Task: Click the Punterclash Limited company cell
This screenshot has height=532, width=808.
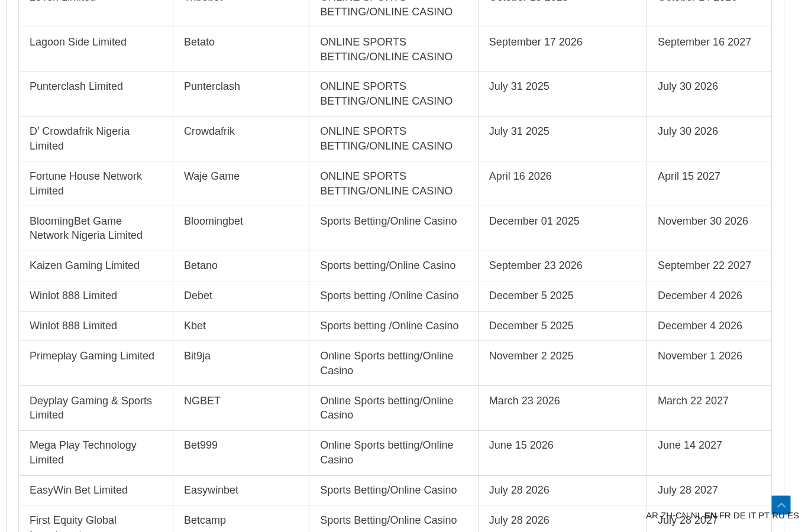Action: coord(96,94)
